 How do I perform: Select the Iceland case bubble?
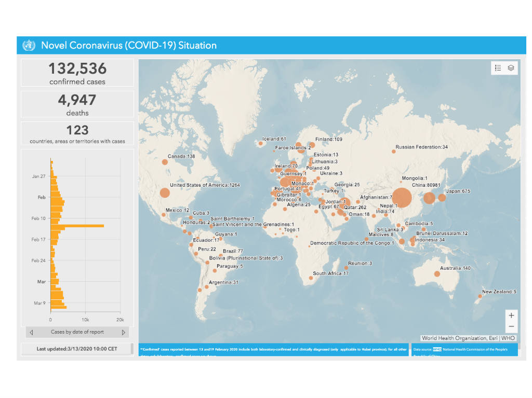(261, 143)
